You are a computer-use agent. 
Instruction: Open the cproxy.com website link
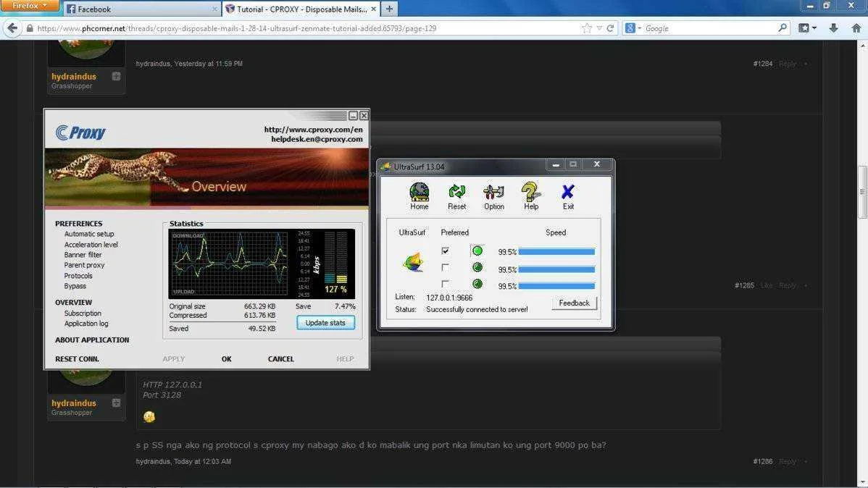(x=313, y=130)
